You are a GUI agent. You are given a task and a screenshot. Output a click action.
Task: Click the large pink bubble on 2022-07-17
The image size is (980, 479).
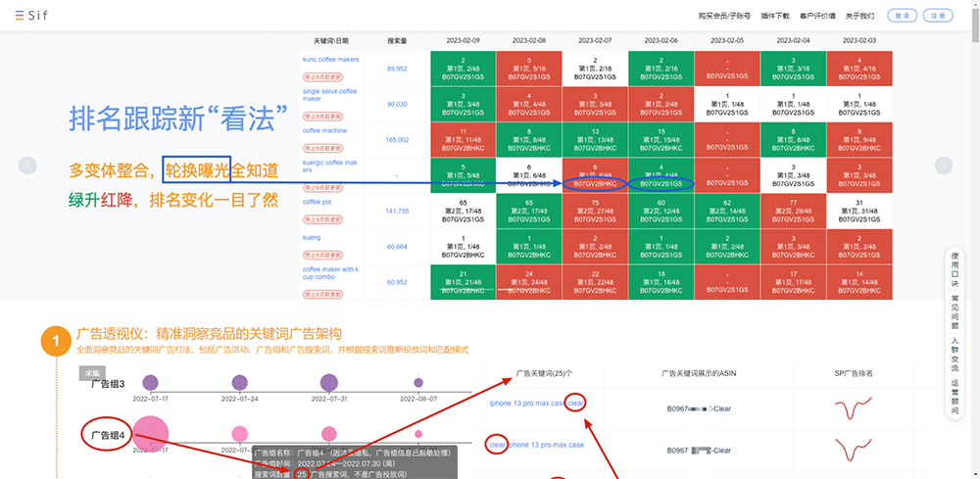pos(150,433)
